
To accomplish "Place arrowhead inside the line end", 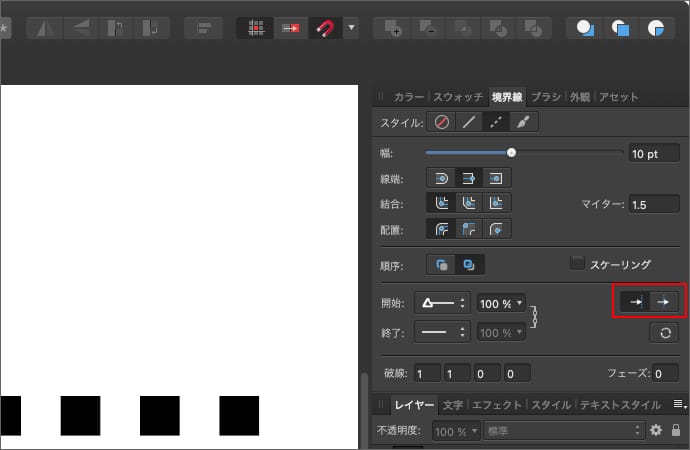I will 635,301.
